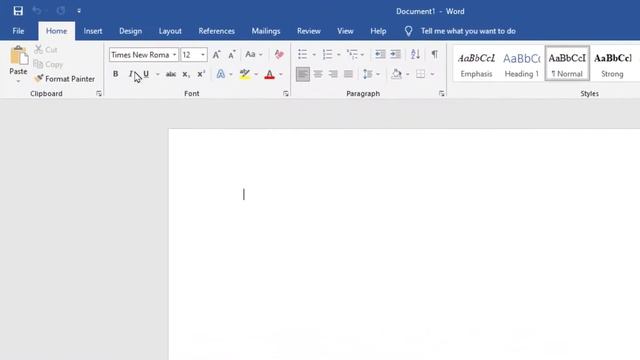
Task: Apply multilevel list
Action: pos(352,54)
